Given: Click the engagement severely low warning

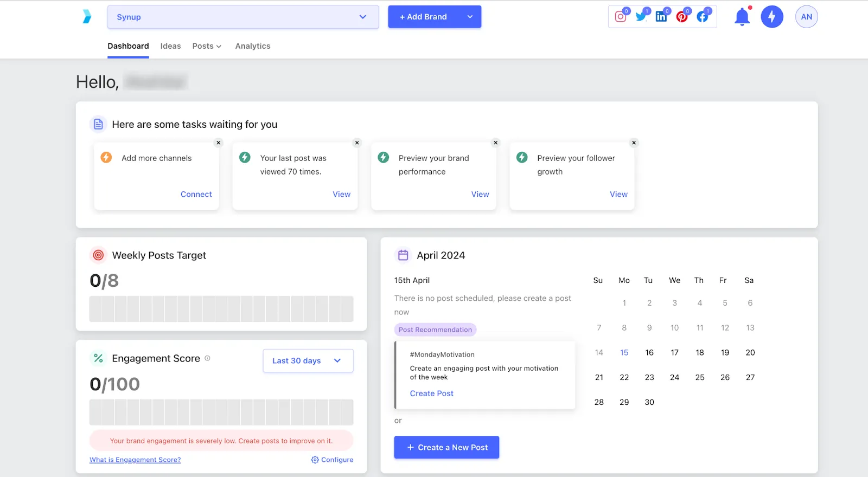Looking at the screenshot, I should pos(221,441).
